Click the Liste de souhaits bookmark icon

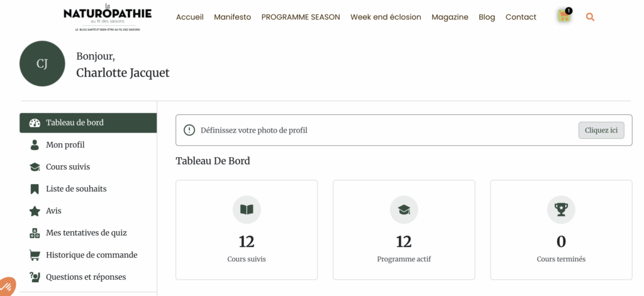click(x=35, y=189)
